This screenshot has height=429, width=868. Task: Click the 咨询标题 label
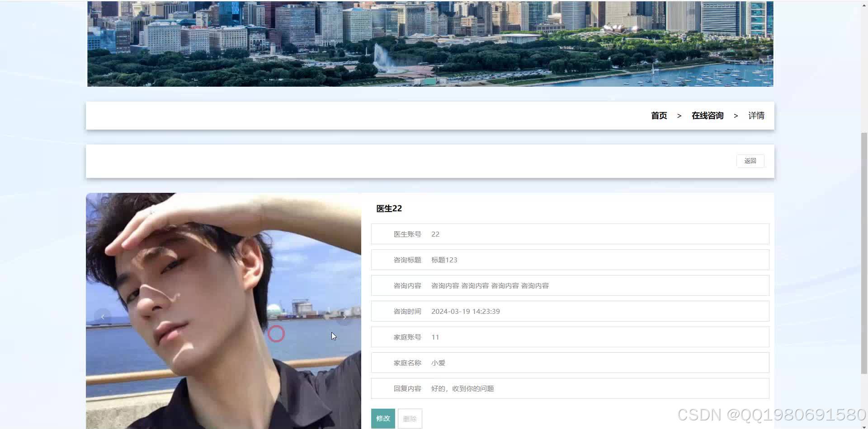[407, 260]
